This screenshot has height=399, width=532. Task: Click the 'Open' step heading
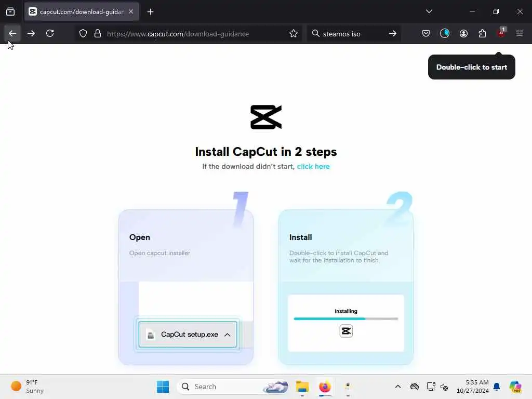point(139,237)
